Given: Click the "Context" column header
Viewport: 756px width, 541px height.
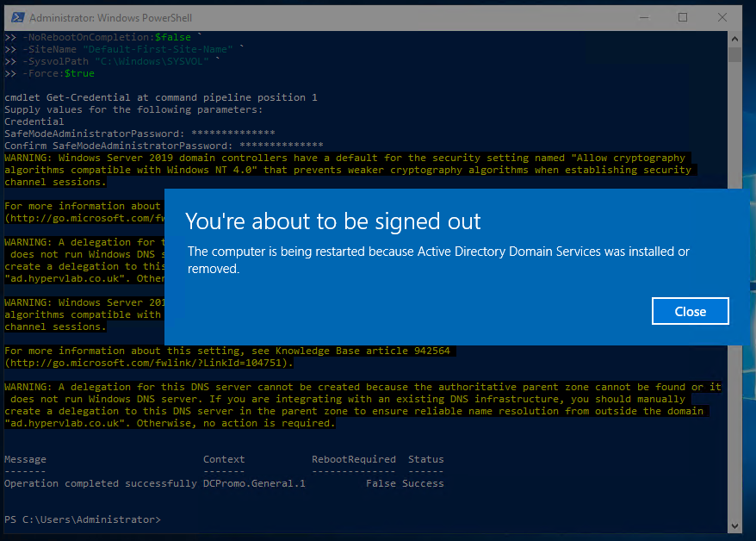Looking at the screenshot, I should click(224, 459).
